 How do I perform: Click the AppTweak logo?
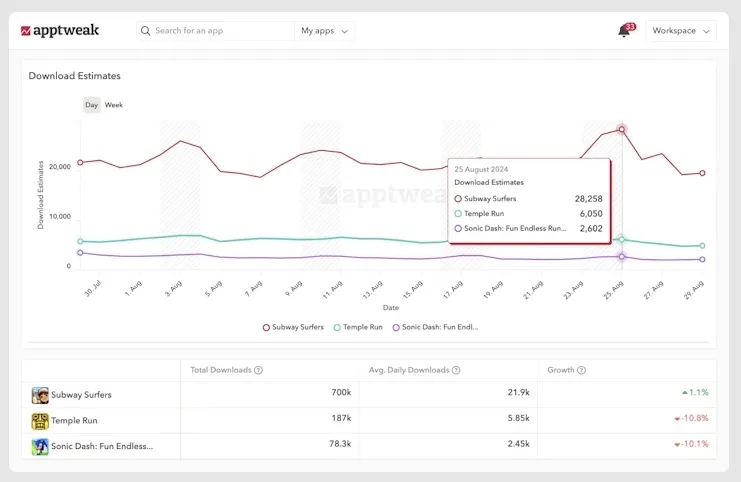pos(60,31)
